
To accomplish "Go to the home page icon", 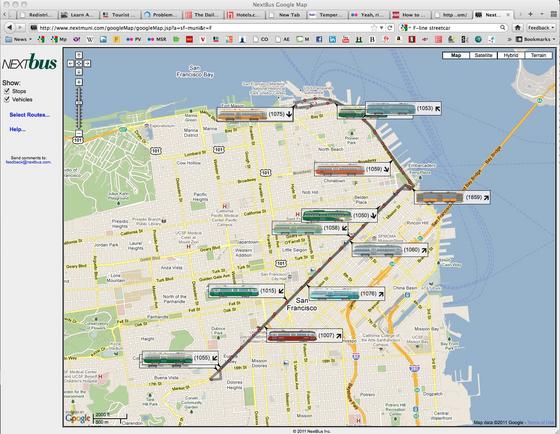I will click(517, 28).
